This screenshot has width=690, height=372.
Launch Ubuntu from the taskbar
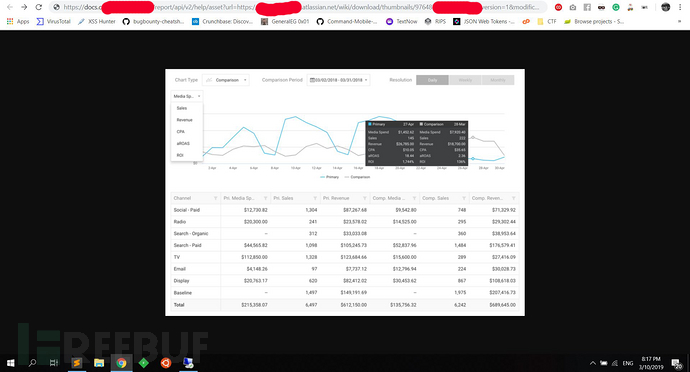tap(166, 363)
